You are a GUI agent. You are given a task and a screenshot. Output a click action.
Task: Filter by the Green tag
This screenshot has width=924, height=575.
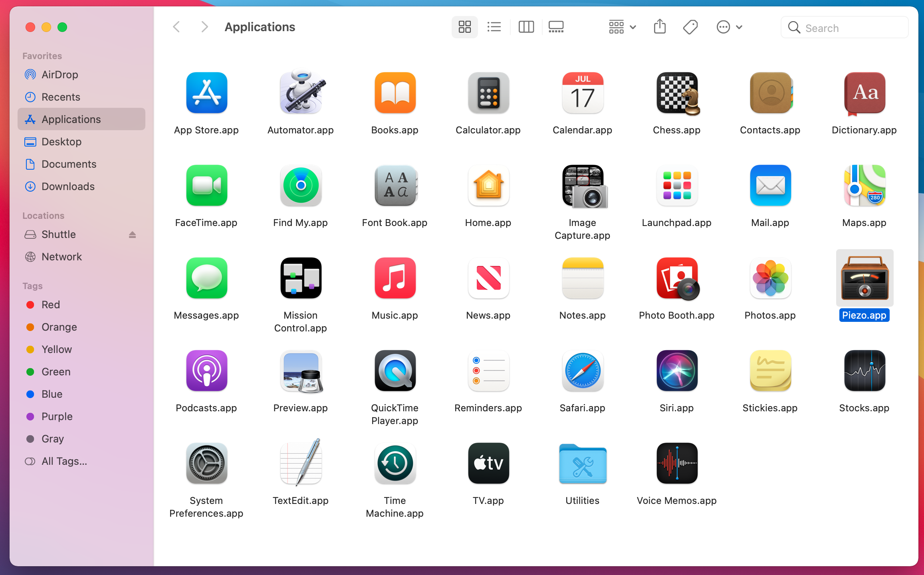(x=81, y=372)
